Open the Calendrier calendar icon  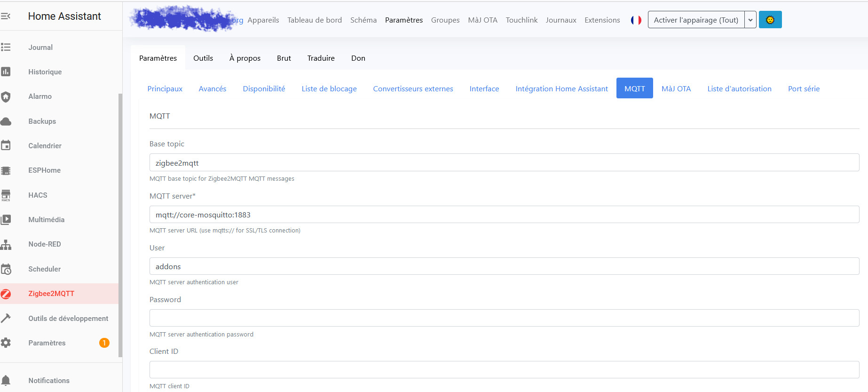pyautogui.click(x=6, y=145)
